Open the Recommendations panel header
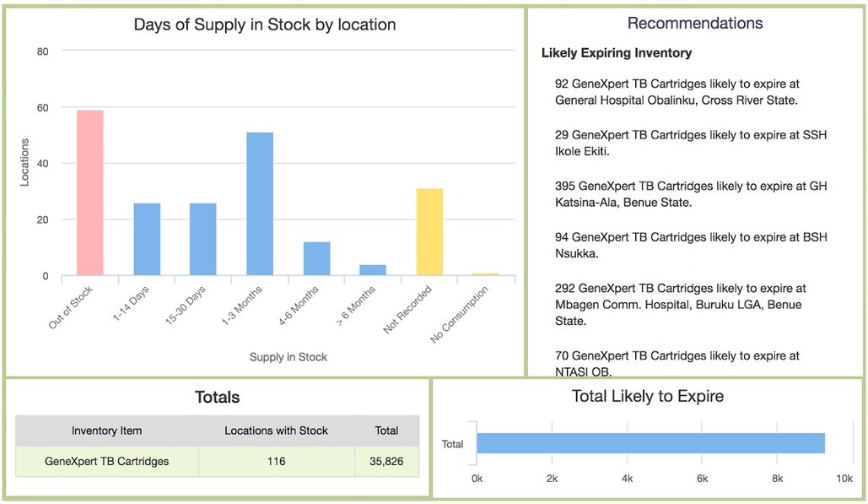Image resolution: width=868 pixels, height=504 pixels. [694, 23]
